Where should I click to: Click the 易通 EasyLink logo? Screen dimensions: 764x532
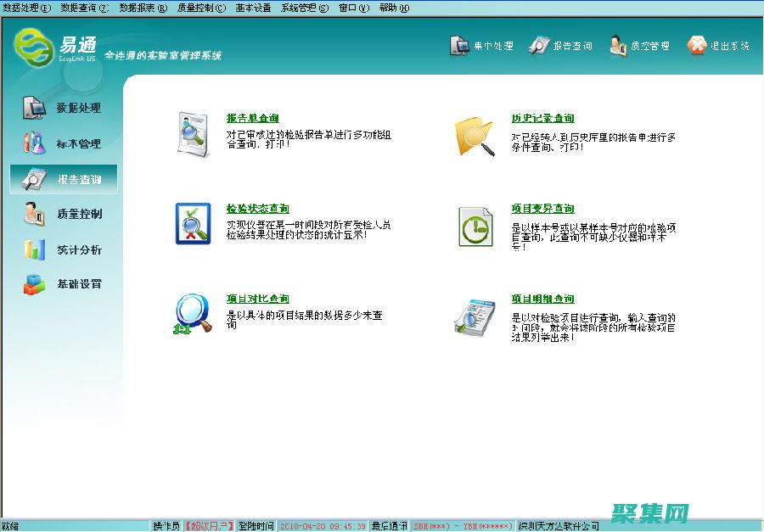[x=38, y=48]
